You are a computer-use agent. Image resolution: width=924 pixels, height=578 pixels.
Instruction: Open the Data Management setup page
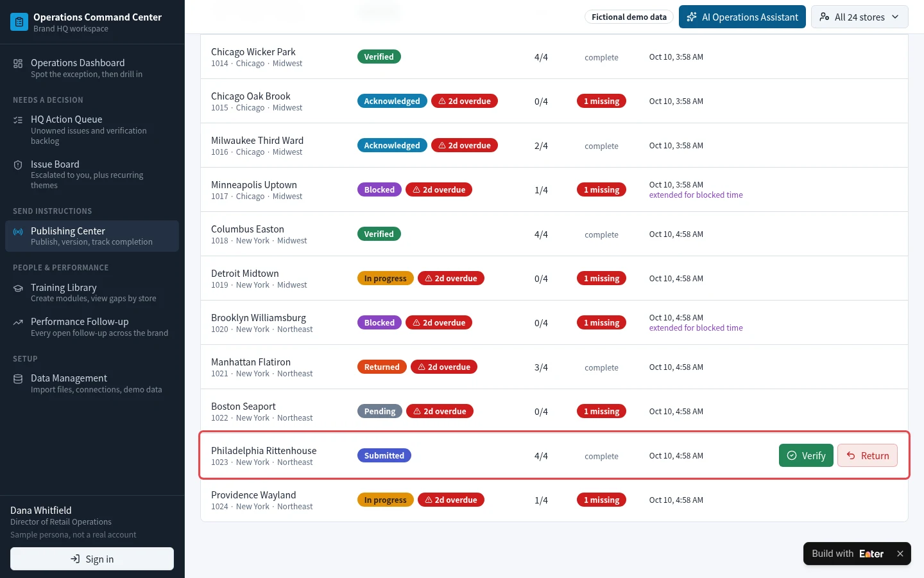(x=92, y=383)
